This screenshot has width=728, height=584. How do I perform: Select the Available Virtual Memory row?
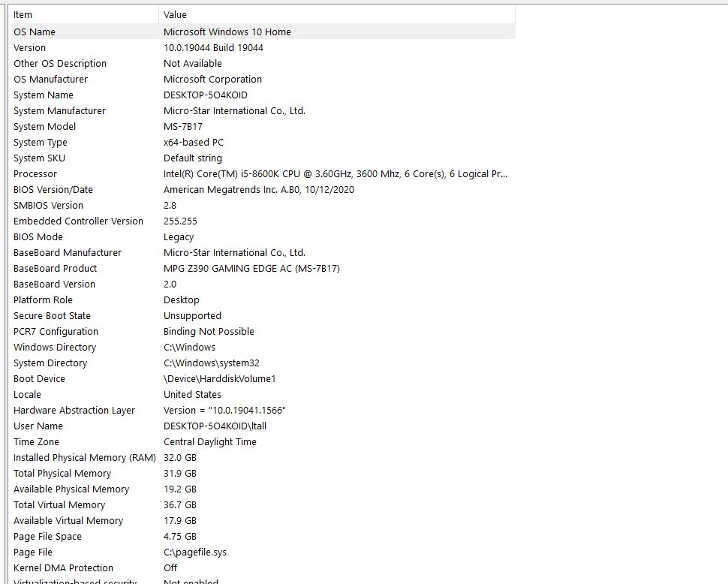point(263,522)
